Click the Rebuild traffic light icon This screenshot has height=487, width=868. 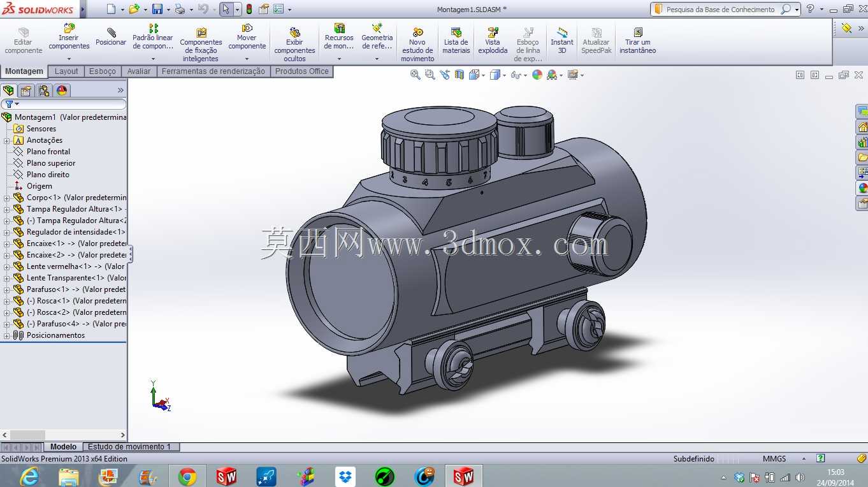pos(249,9)
